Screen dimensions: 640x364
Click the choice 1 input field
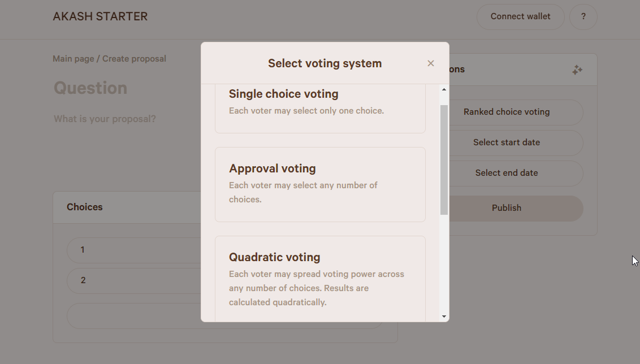(133, 250)
